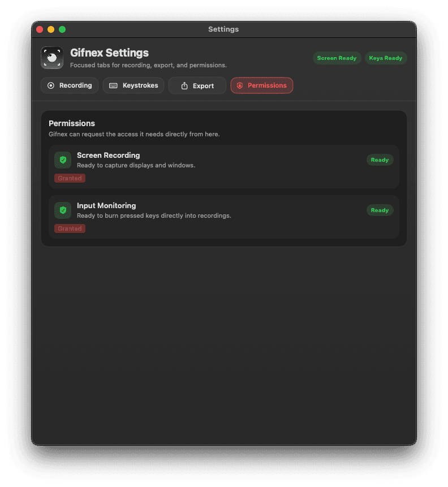Zoom the Settings window with green button

click(x=62, y=29)
